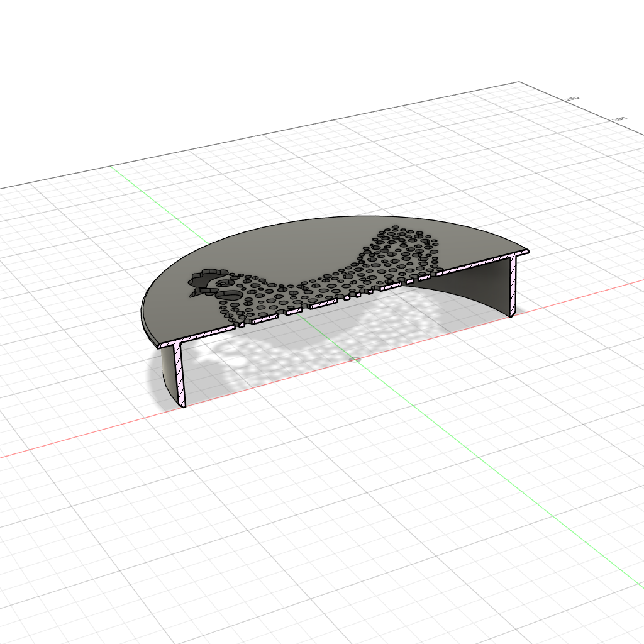The width and height of the screenshot is (644, 644).
Task: Click the far corner of the grid boundary
Action: (520, 82)
